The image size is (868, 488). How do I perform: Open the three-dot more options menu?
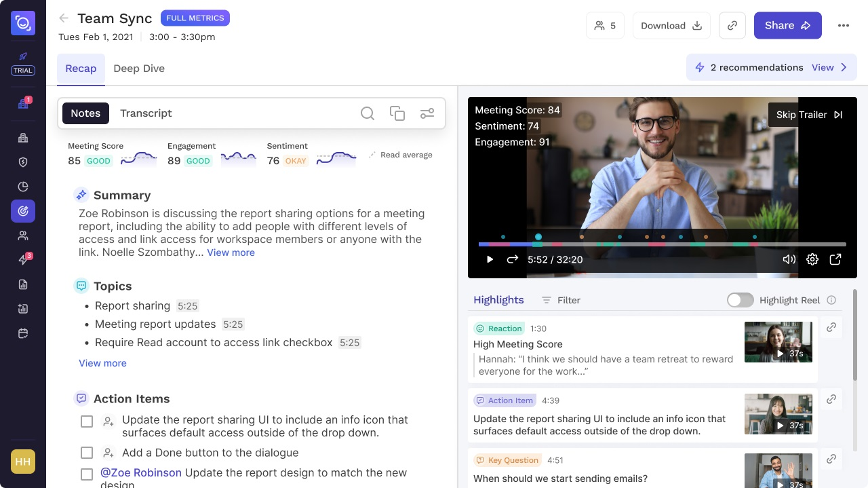[x=844, y=26]
